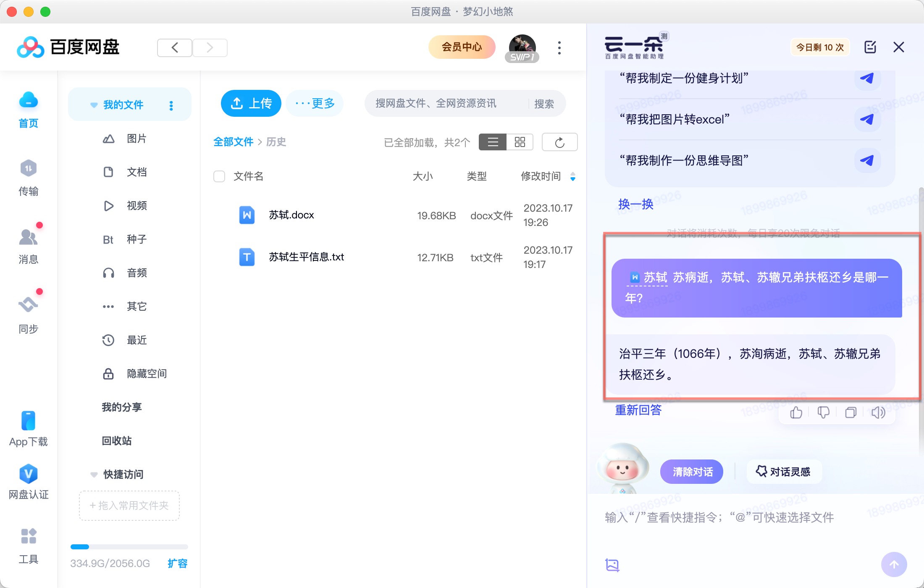The image size is (924, 588).
Task: Click the thumbs-up icon under the answer
Action: [796, 412]
